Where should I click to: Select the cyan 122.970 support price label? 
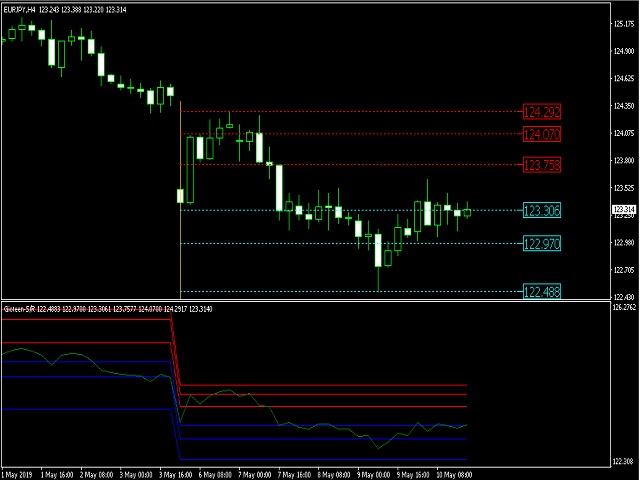[542, 244]
